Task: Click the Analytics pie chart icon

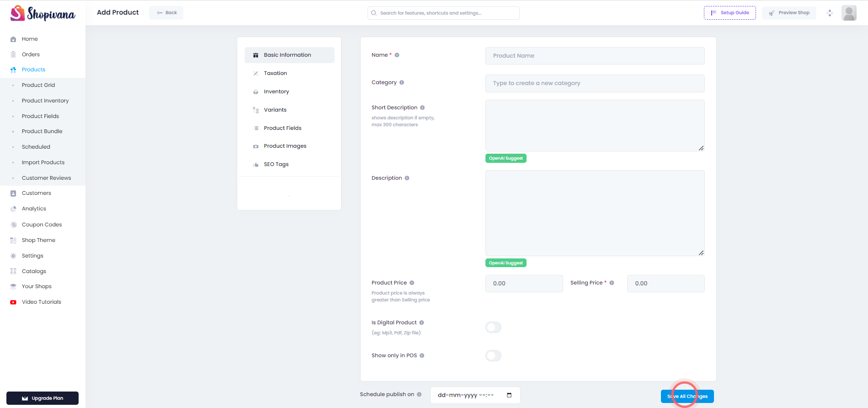Action: click(13, 209)
